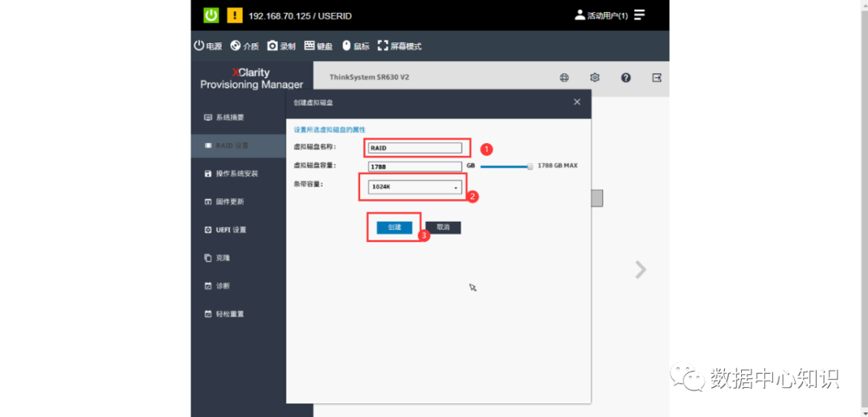The height and width of the screenshot is (417, 868).
Task: Open the help question mark icon
Action: pos(625,77)
